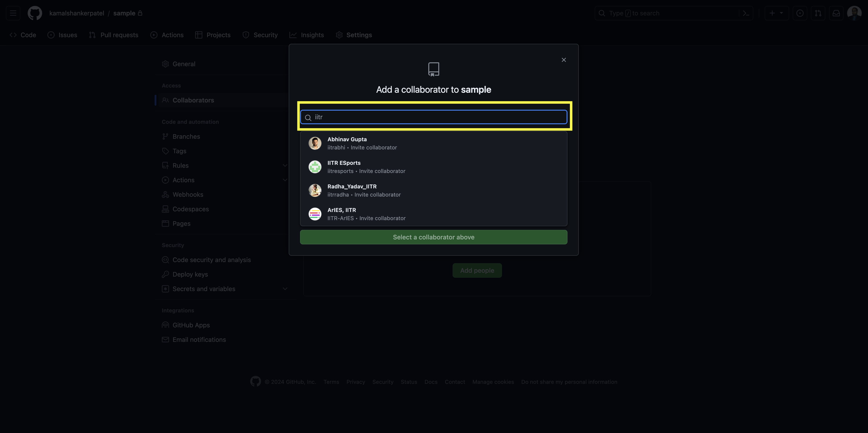Close the Add collaborator dialog
Screen dimensions: 868x433
564,60
